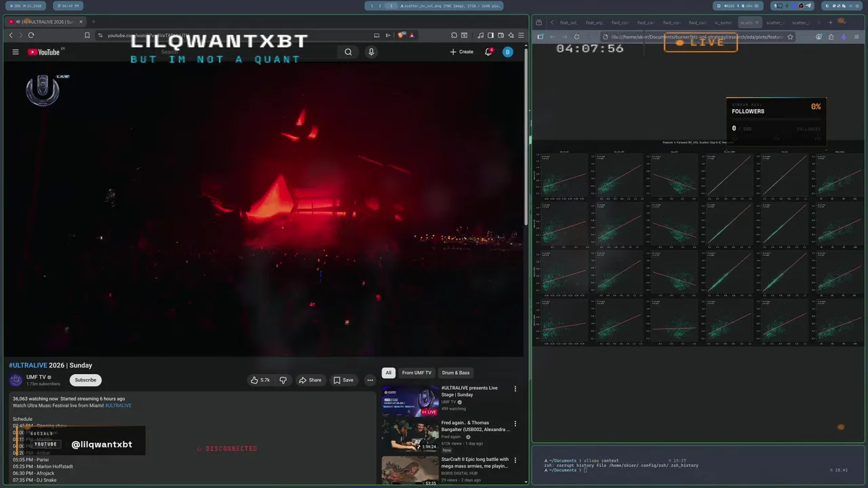Reload the scatter plot page in the right browser

click(x=577, y=37)
